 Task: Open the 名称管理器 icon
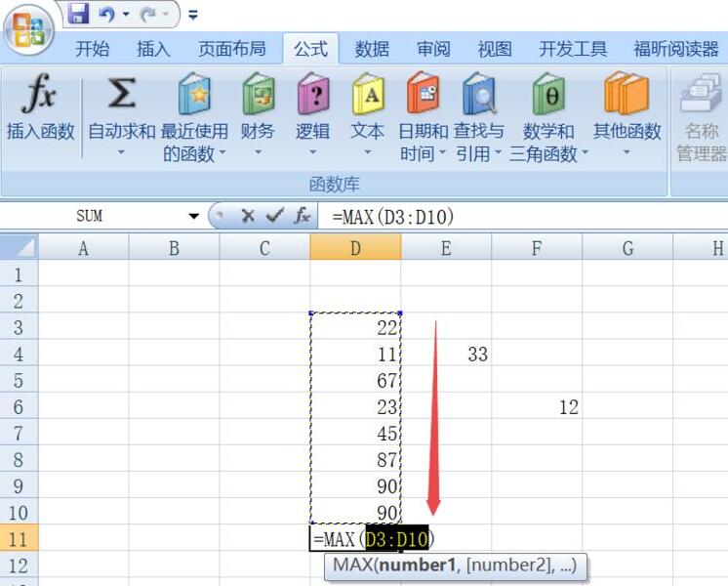700,93
